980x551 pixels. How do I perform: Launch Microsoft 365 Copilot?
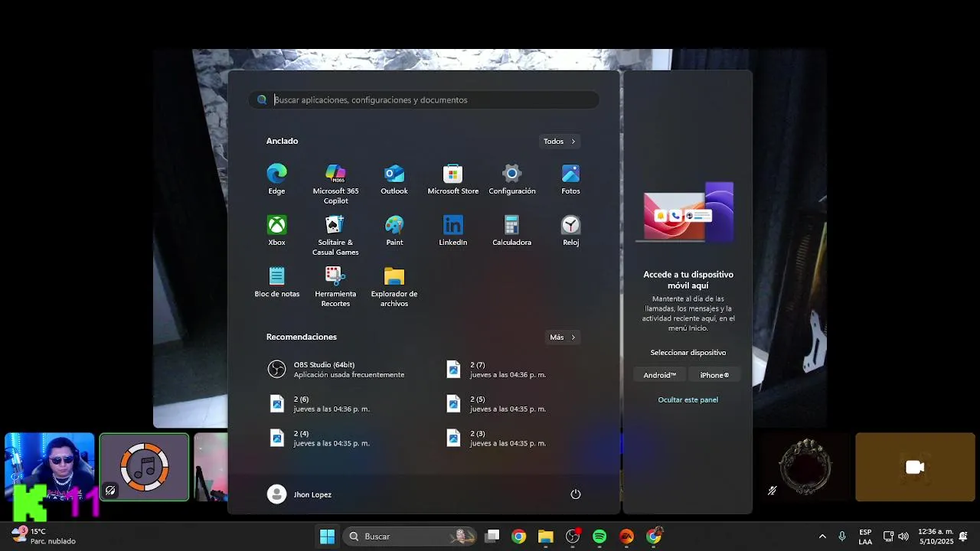click(x=335, y=184)
